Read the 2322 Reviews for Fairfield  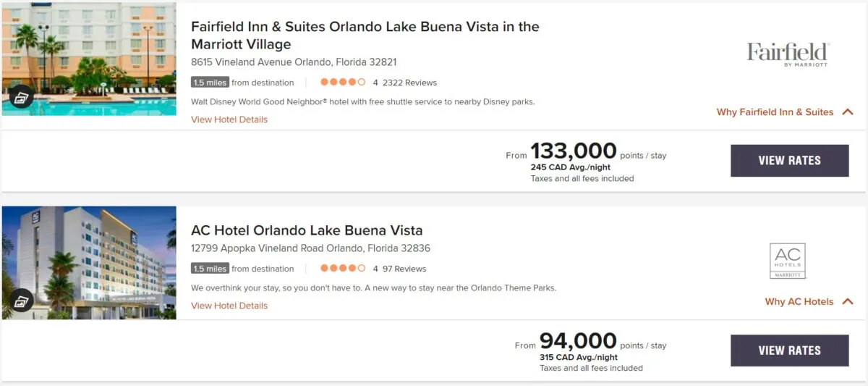(409, 83)
